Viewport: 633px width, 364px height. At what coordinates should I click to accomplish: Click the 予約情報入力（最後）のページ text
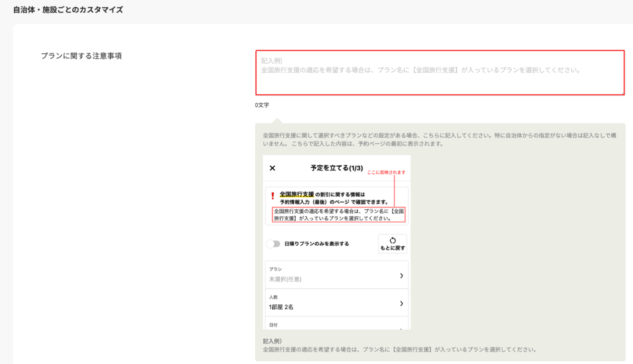tap(314, 202)
